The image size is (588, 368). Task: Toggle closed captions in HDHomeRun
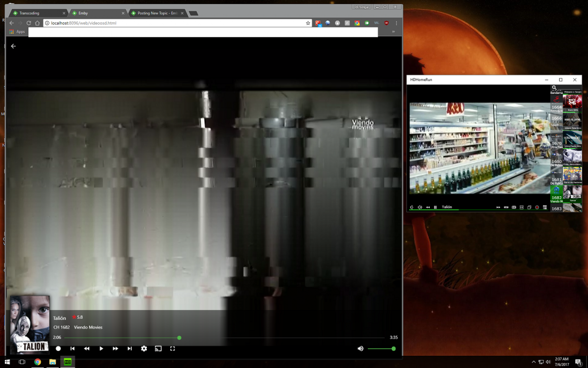tap(514, 207)
